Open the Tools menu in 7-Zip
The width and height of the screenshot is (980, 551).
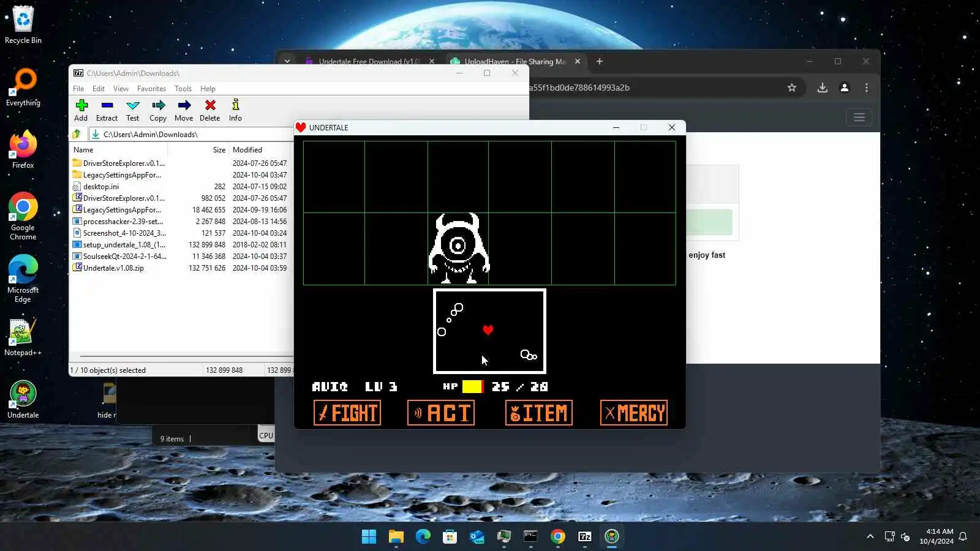tap(183, 89)
